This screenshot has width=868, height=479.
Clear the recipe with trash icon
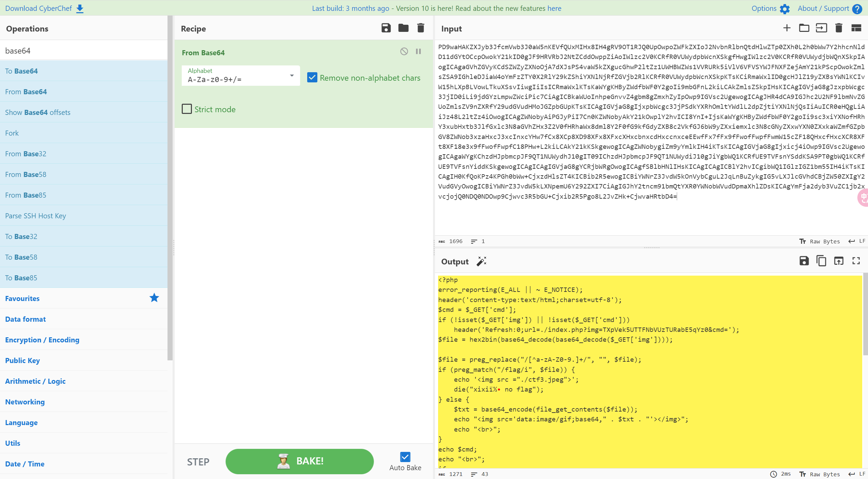tap(420, 28)
